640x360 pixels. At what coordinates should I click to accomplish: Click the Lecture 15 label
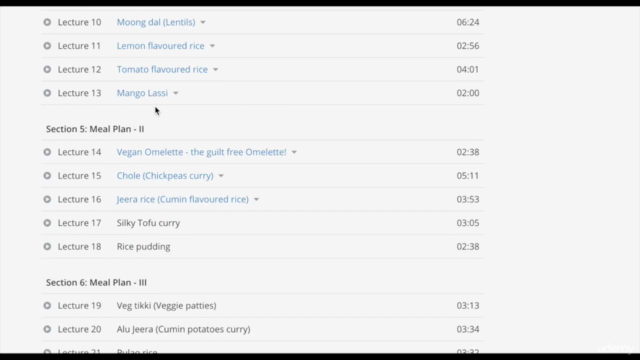[79, 176]
